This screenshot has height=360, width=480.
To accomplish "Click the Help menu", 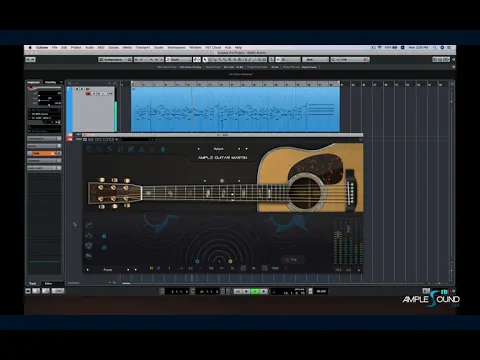I will (x=238, y=48).
